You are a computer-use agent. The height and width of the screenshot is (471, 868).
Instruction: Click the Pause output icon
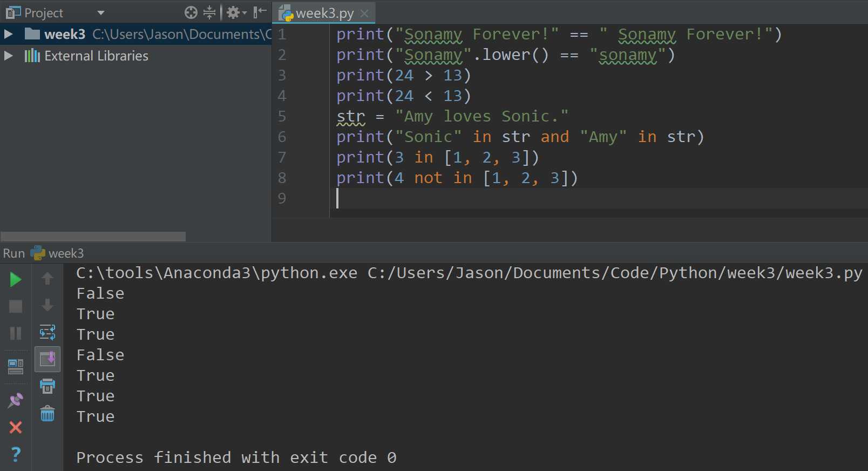(x=16, y=333)
